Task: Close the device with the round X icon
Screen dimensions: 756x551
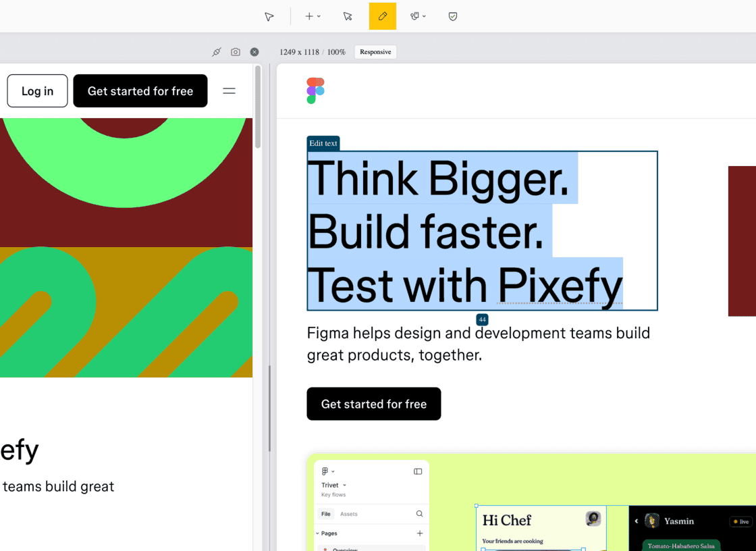Action: click(254, 51)
